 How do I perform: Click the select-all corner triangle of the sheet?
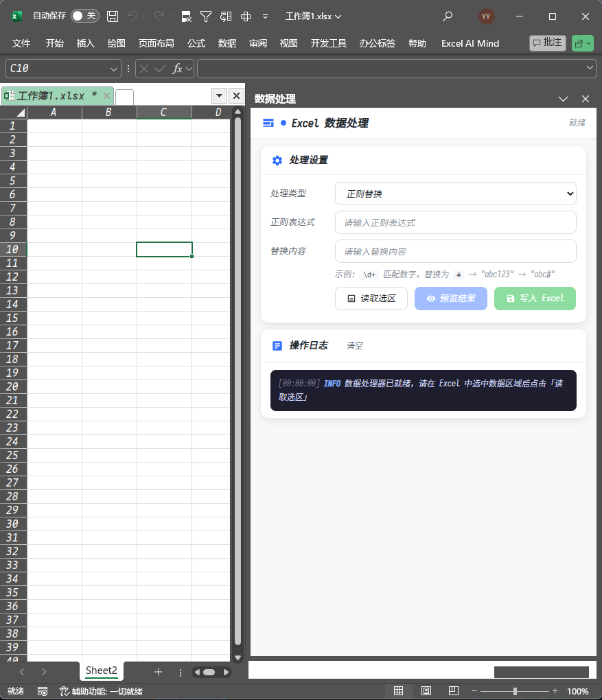[x=20, y=112]
